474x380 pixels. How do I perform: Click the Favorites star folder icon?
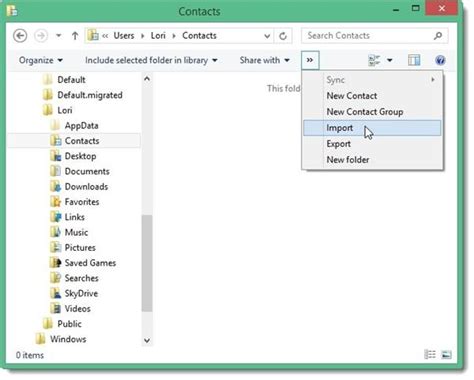click(56, 202)
